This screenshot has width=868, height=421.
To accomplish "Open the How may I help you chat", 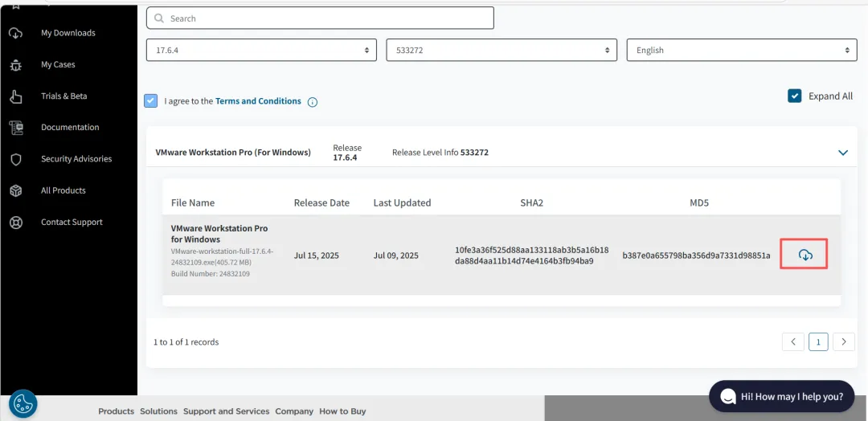I will (x=782, y=396).
